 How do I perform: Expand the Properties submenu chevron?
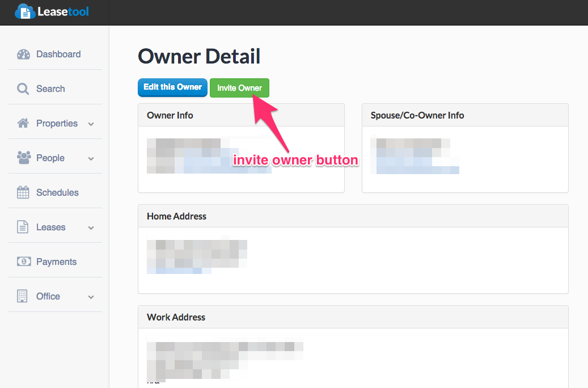click(91, 124)
